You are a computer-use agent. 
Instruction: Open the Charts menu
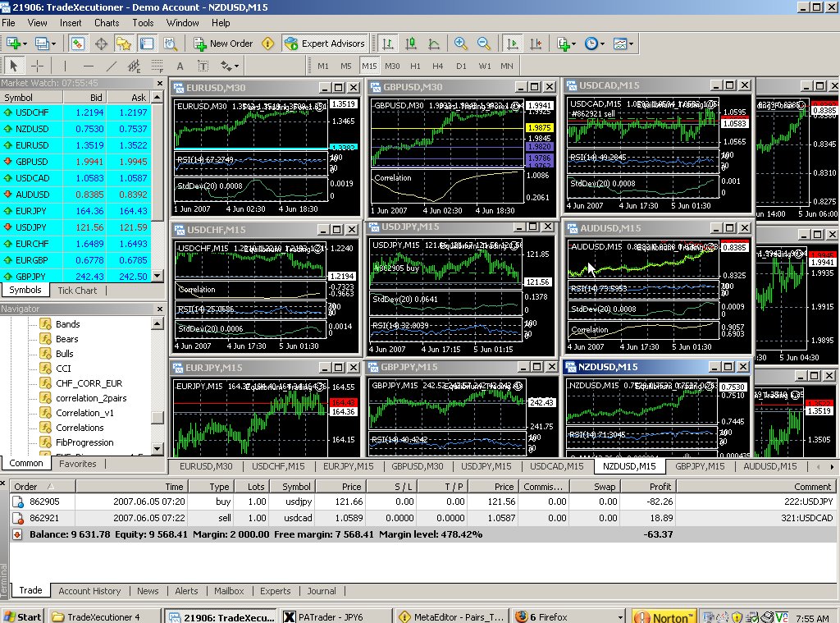point(107,22)
